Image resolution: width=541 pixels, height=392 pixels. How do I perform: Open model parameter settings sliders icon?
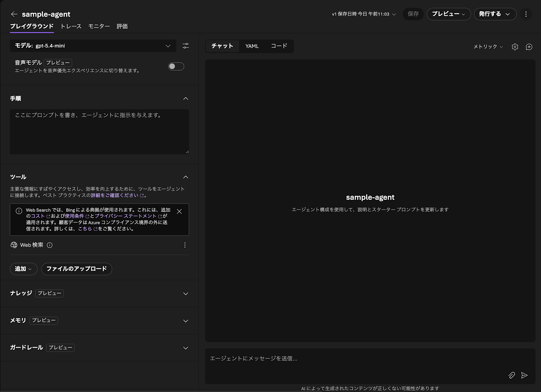pos(186,46)
